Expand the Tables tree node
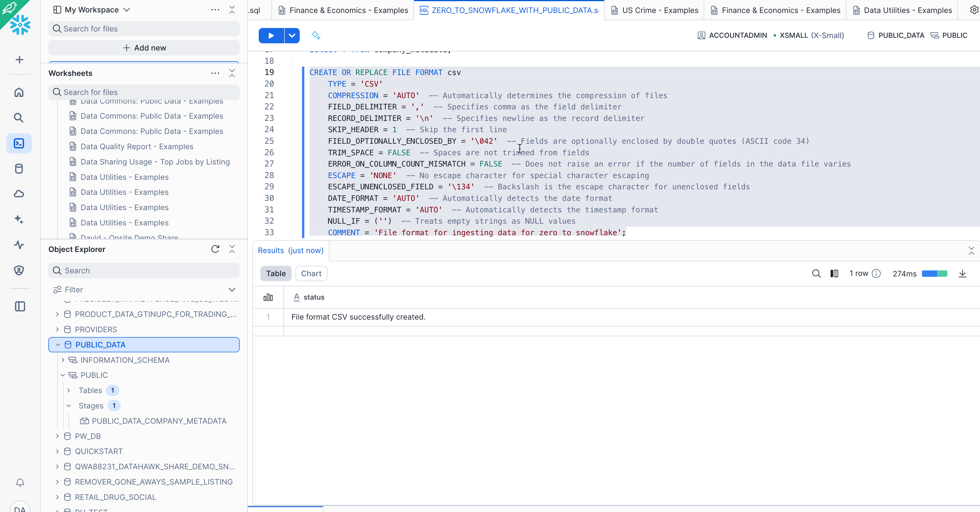This screenshot has height=512, width=980. tap(69, 391)
